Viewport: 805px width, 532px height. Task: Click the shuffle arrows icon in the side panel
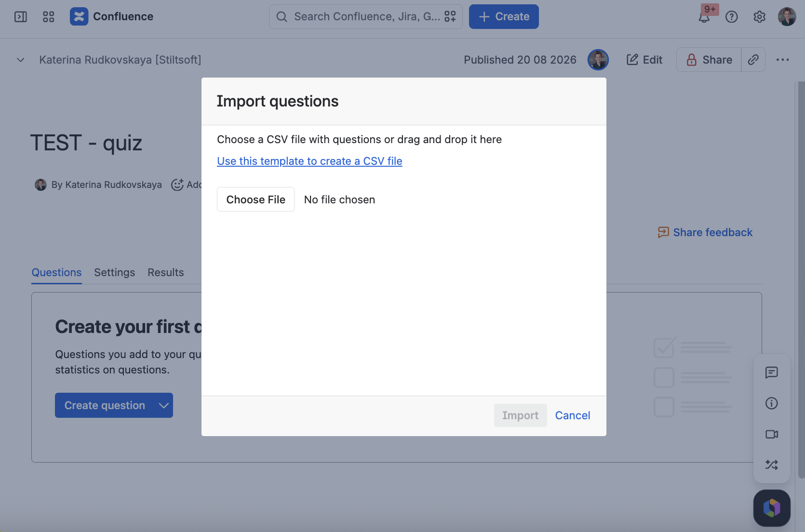772,465
